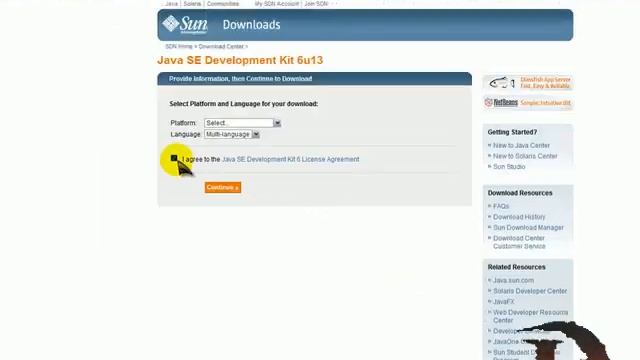Viewport: 640px width, 360px height.
Task: Select Solaris in the top navigation
Action: pos(192,4)
